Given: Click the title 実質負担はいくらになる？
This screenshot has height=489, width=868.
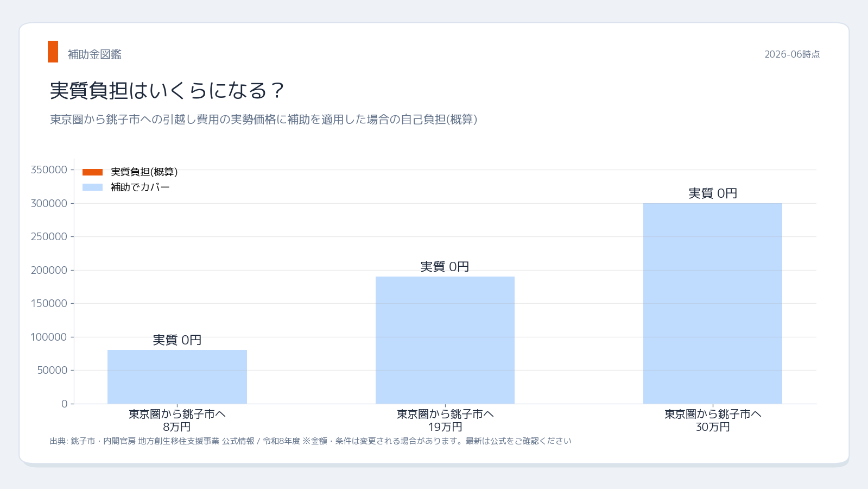Looking at the screenshot, I should pos(167,90).
